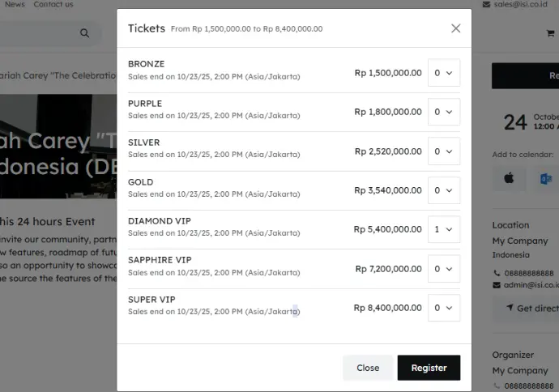Open BRONZE ticket quantity dropdown
The height and width of the screenshot is (392, 559).
[x=443, y=73]
